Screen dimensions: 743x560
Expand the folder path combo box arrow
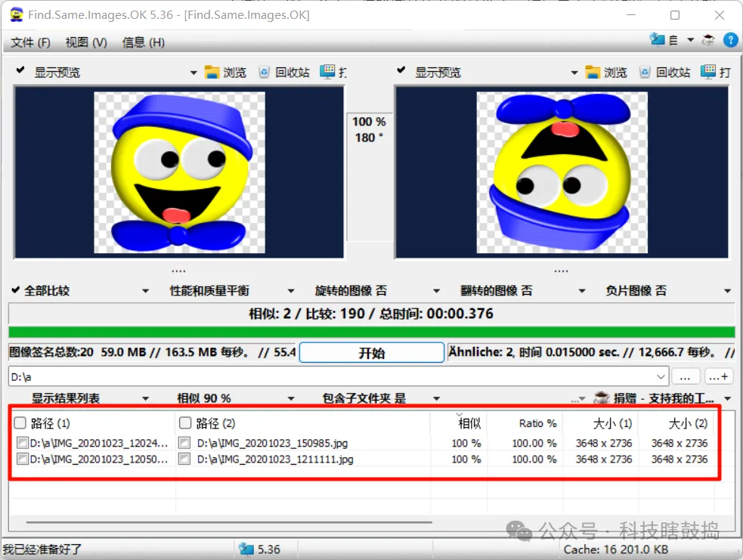661,377
